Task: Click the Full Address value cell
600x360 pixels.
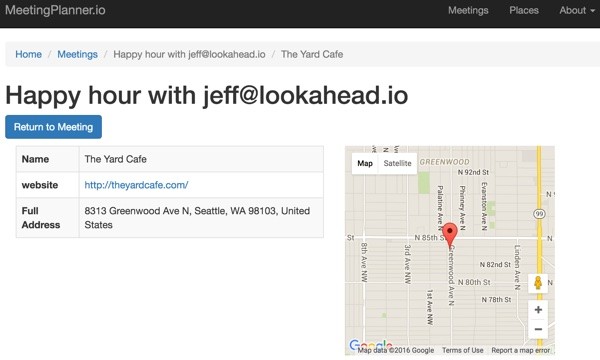Action: click(201, 218)
